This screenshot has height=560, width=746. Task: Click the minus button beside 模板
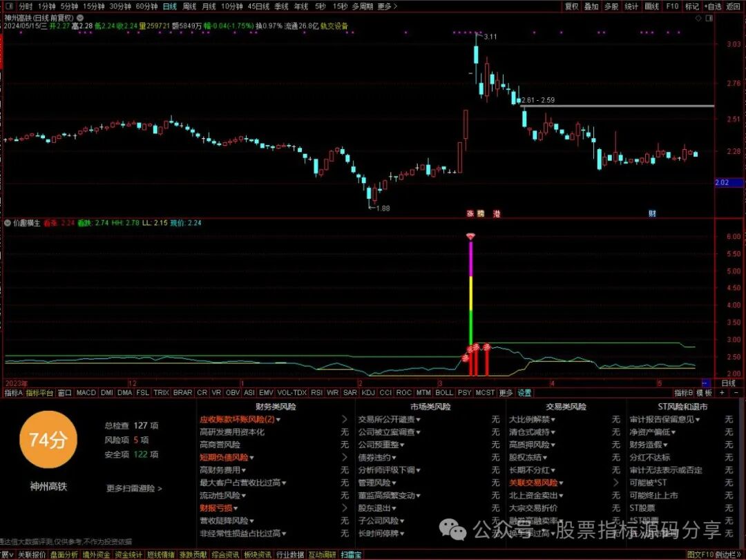(736, 392)
